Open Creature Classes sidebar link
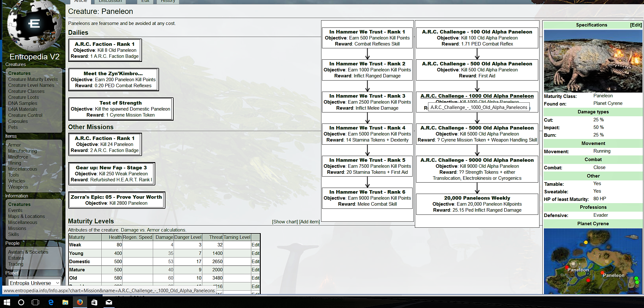Viewport: 644px width, 308px height. point(26,91)
